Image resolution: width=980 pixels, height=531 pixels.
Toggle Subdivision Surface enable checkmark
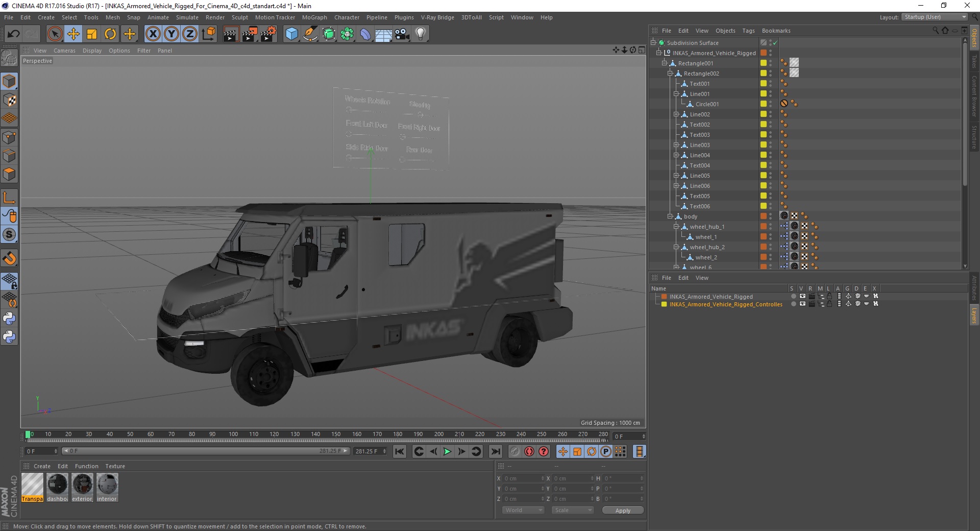pyautogui.click(x=775, y=43)
